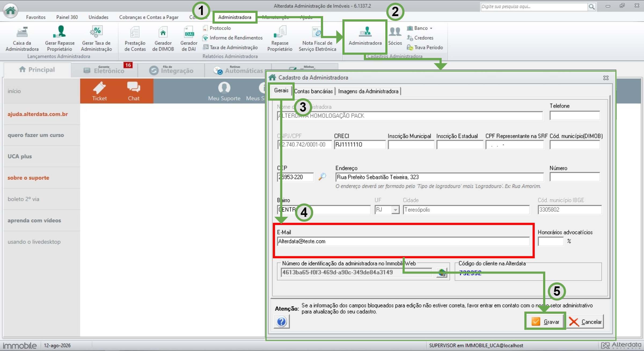Click usando o livedesktop link

[34, 242]
